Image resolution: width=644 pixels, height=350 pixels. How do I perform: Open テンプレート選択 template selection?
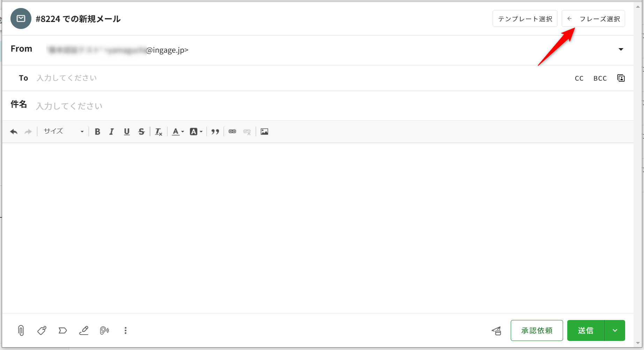tap(525, 19)
